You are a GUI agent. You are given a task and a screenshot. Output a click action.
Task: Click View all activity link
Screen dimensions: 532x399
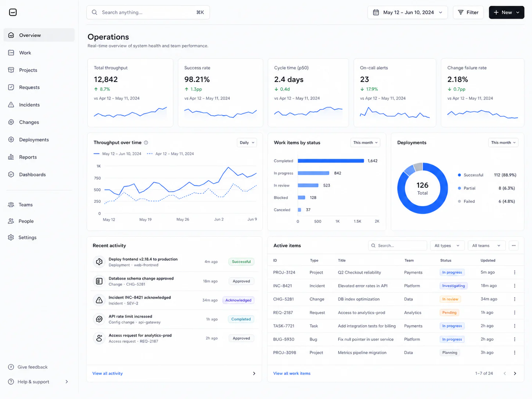108,373
